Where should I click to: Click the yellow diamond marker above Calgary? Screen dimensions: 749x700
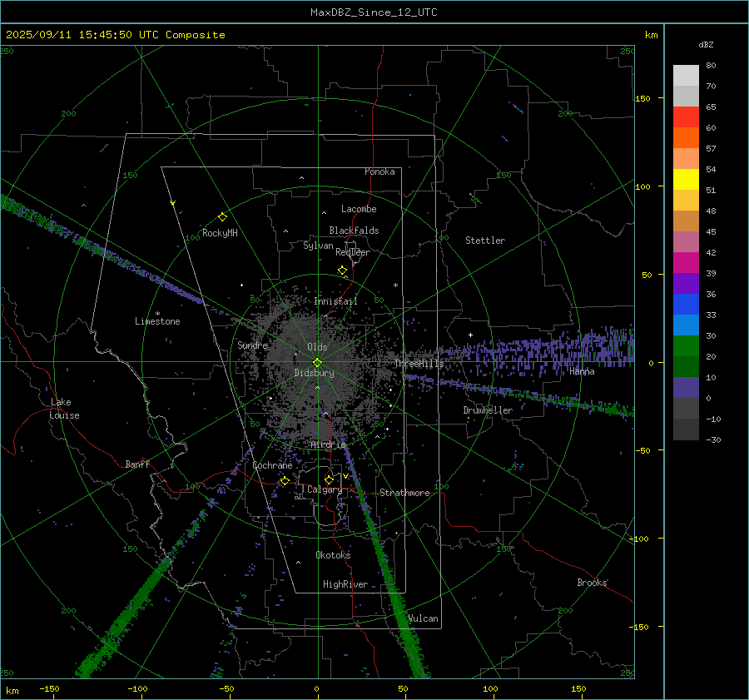(329, 479)
